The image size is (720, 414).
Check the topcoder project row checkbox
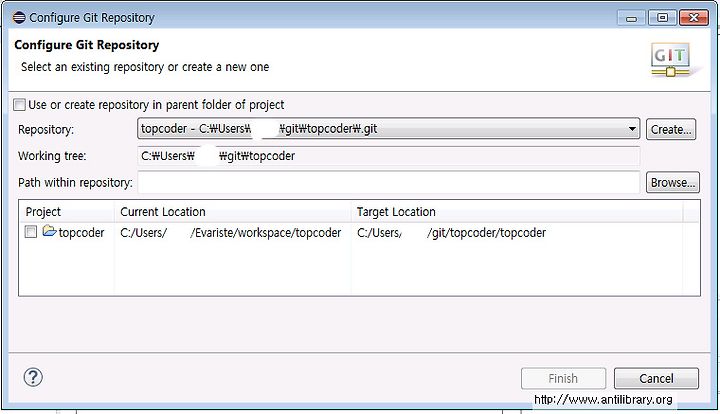(31, 232)
